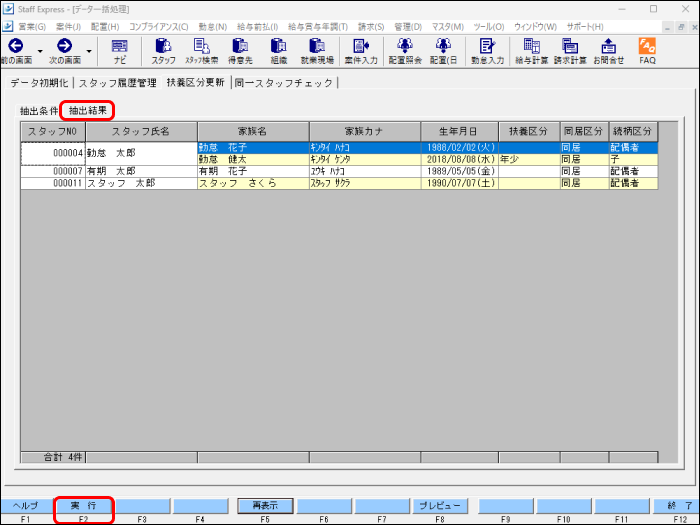Click the ヘルプ F1 button

pyautogui.click(x=26, y=506)
